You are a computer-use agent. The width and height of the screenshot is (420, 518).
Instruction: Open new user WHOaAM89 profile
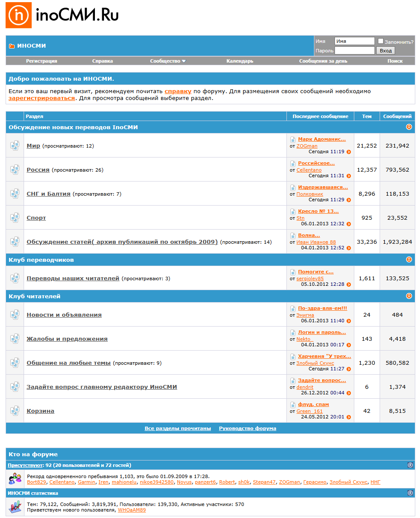[132, 510]
